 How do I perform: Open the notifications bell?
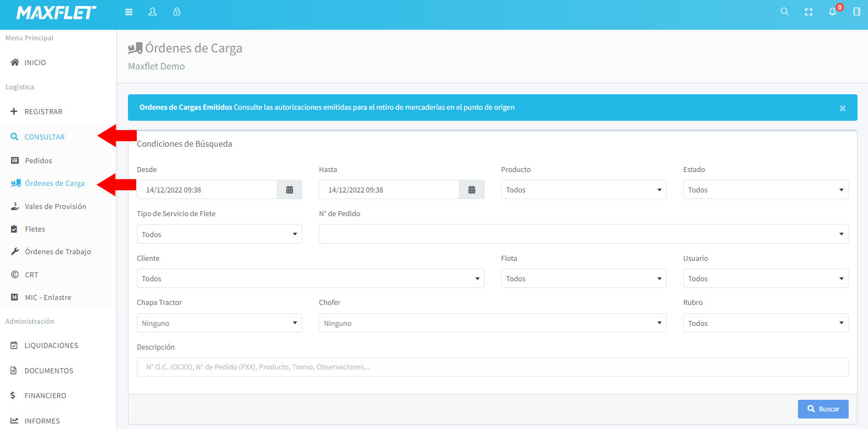(833, 12)
